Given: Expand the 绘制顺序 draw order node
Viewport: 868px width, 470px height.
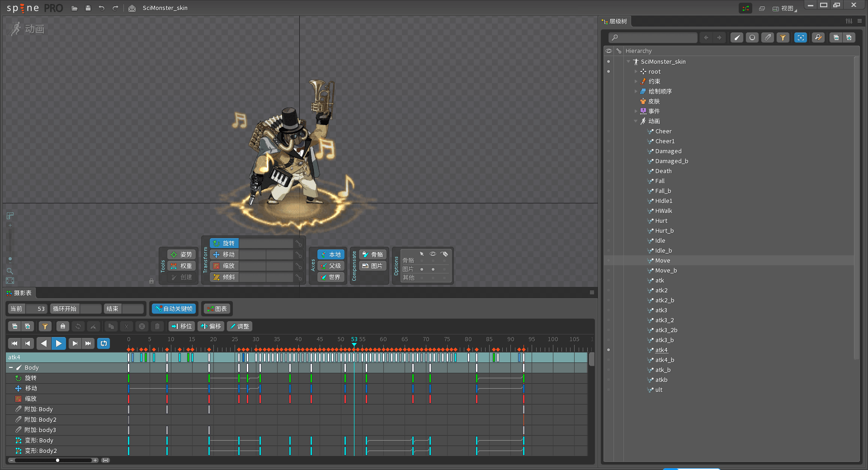Looking at the screenshot, I should (636, 91).
